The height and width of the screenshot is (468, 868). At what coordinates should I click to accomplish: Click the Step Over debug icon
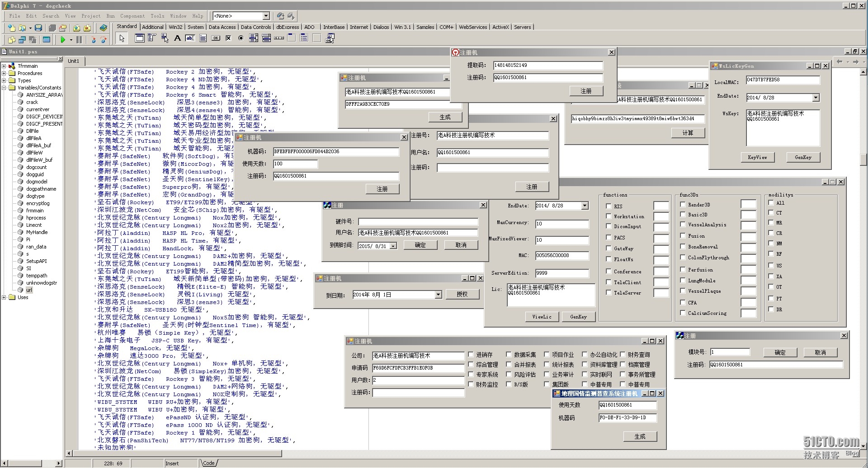(x=104, y=40)
